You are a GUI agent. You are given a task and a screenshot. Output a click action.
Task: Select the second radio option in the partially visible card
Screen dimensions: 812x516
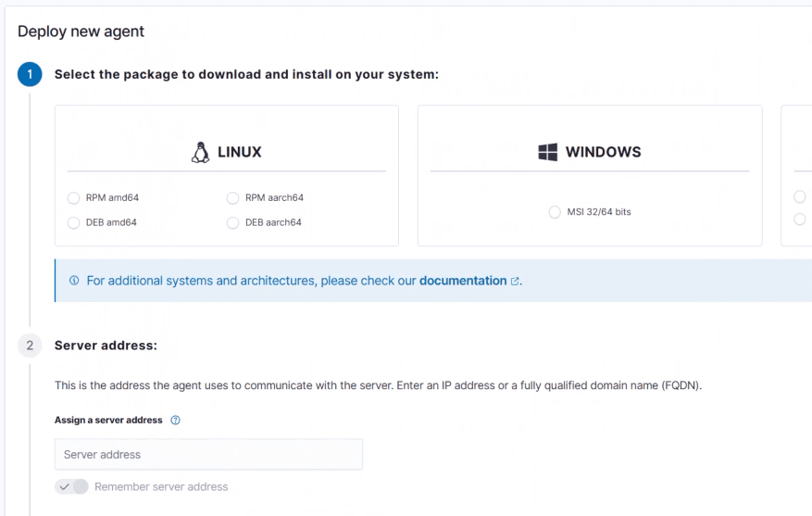click(x=800, y=219)
